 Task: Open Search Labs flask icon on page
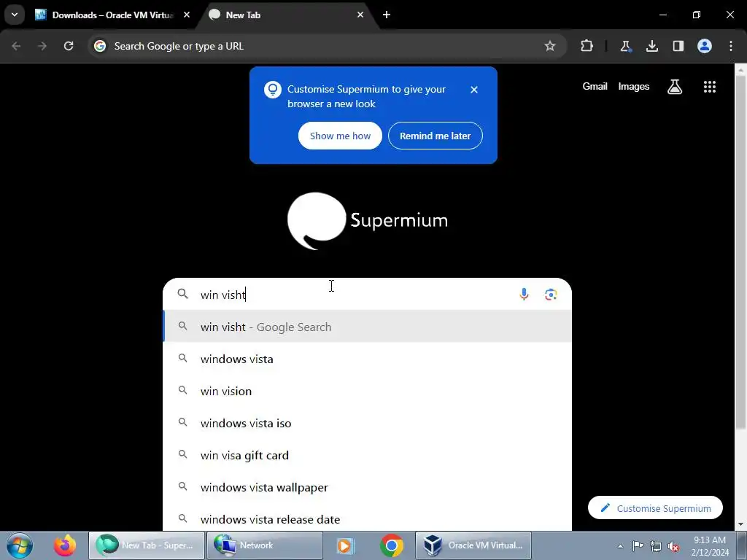[674, 87]
